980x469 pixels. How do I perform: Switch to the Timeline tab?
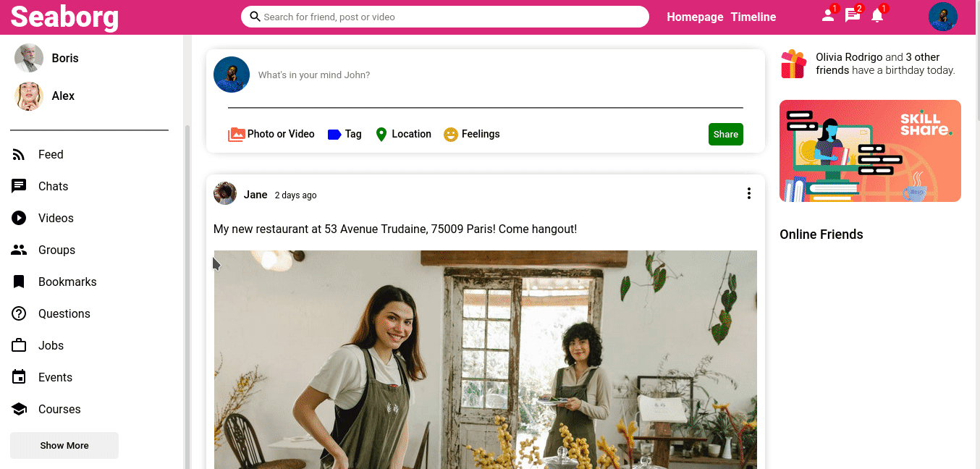click(753, 17)
